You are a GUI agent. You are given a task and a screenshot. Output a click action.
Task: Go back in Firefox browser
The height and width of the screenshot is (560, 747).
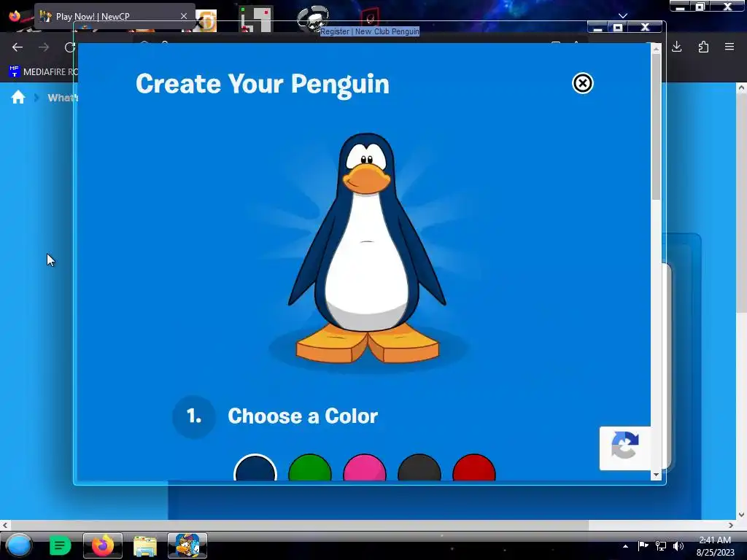(x=18, y=47)
